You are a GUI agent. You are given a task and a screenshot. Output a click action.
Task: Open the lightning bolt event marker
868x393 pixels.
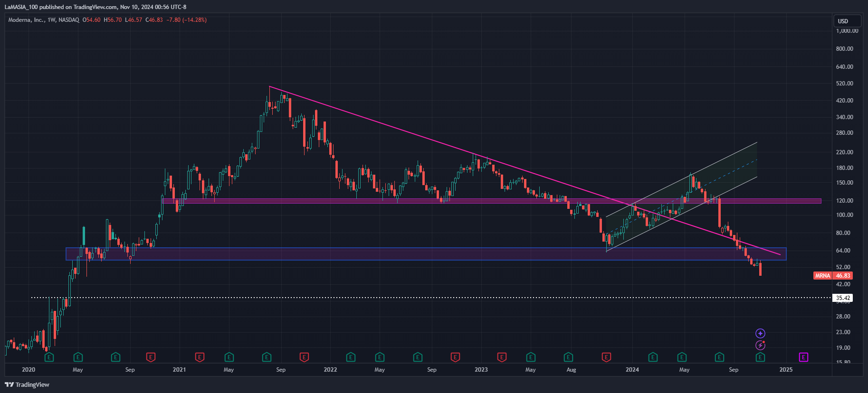[760, 346]
